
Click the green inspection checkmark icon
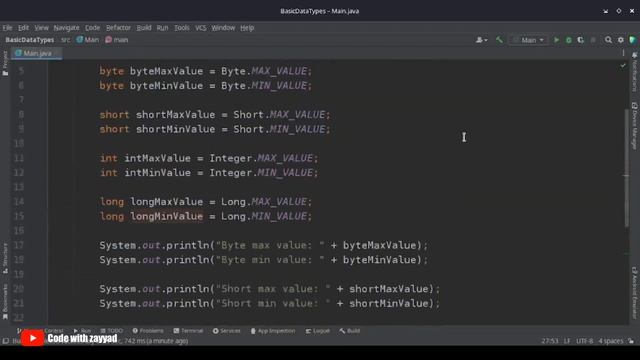pyautogui.click(x=623, y=65)
